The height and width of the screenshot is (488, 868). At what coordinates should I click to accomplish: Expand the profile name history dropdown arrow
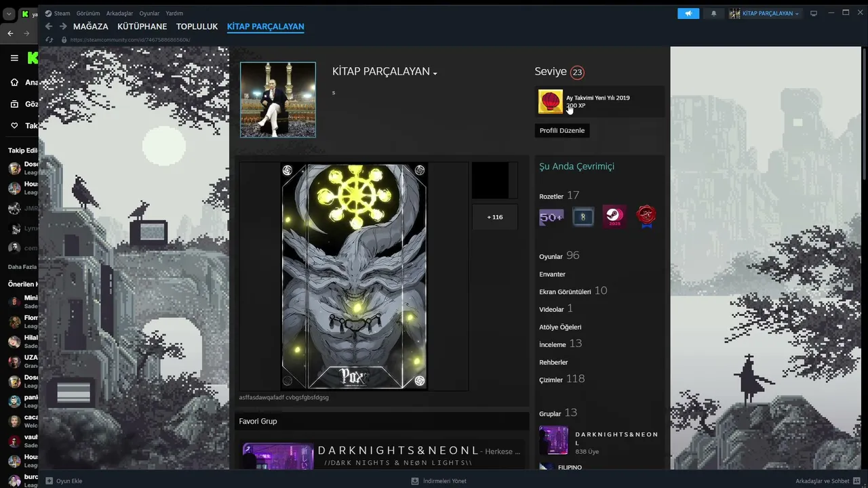tap(435, 73)
